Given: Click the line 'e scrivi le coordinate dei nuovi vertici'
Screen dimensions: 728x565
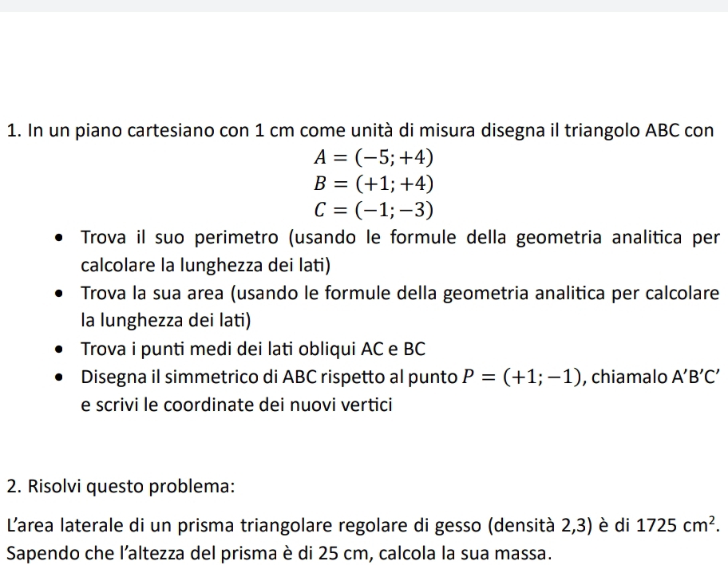Looking at the screenshot, I should pyautogui.click(x=236, y=405).
